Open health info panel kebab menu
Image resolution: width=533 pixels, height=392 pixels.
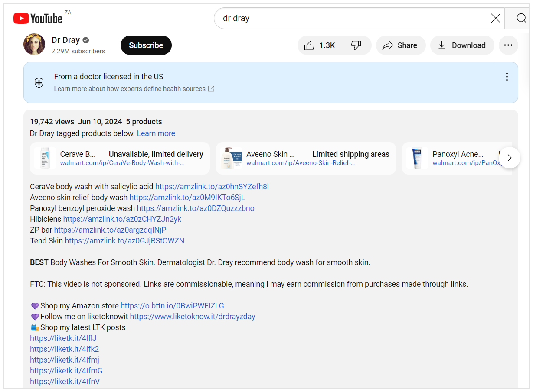(507, 77)
